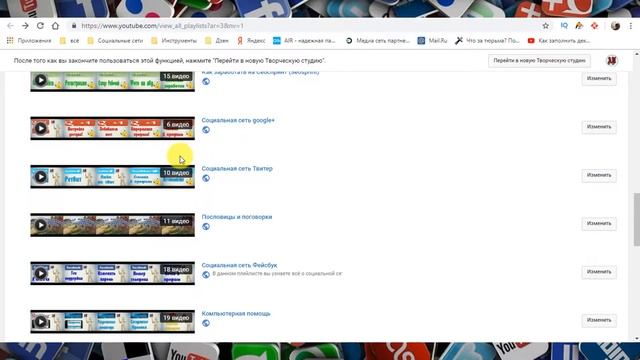Screen dimensions: 640x360
Task: Open the browser home page icon
Action: [55, 26]
